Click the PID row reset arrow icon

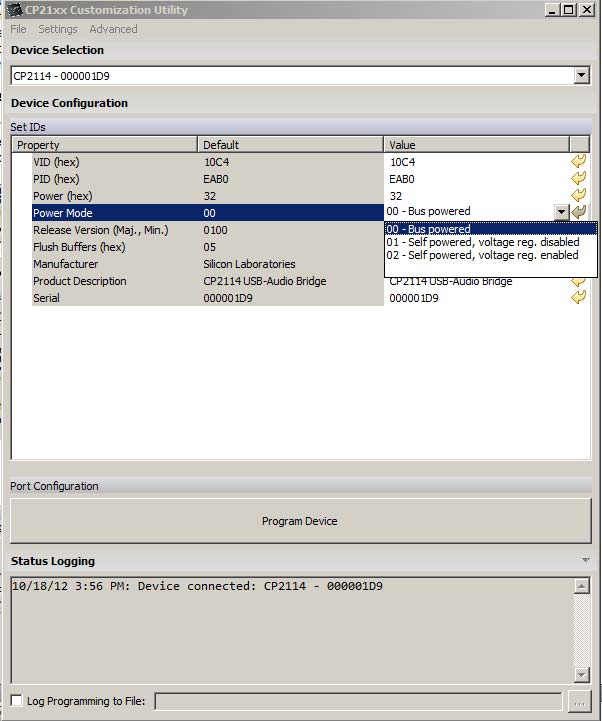[579, 179]
